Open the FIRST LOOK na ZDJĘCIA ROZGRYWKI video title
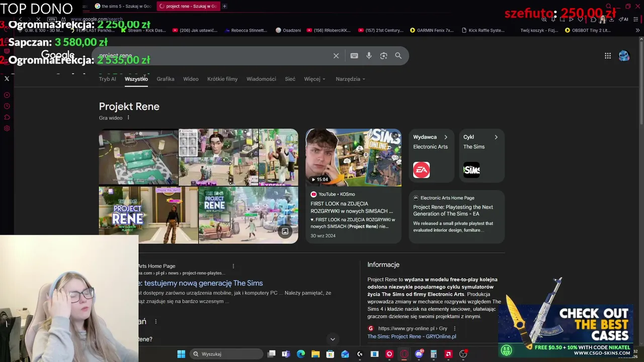This screenshot has height=362, width=644. 352,207
